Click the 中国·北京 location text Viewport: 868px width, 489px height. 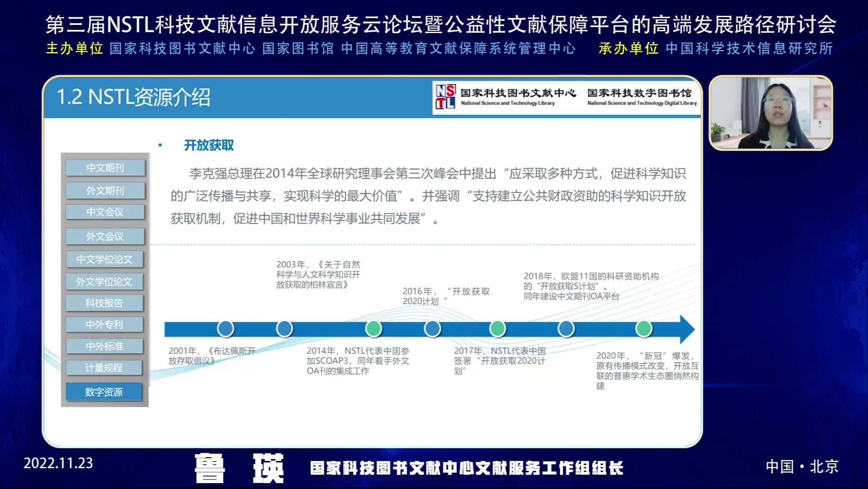tap(802, 466)
